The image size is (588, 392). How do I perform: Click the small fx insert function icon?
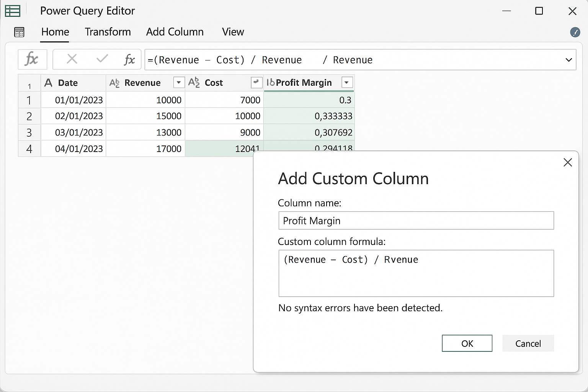pyautogui.click(x=129, y=59)
